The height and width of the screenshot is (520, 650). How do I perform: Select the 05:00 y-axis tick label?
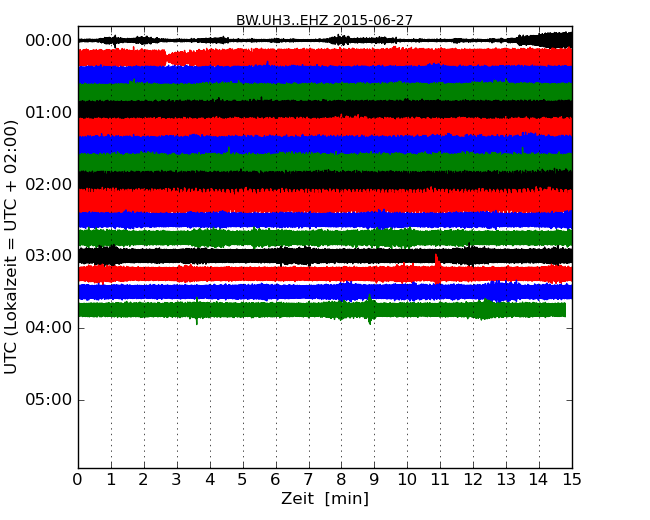coord(49,400)
